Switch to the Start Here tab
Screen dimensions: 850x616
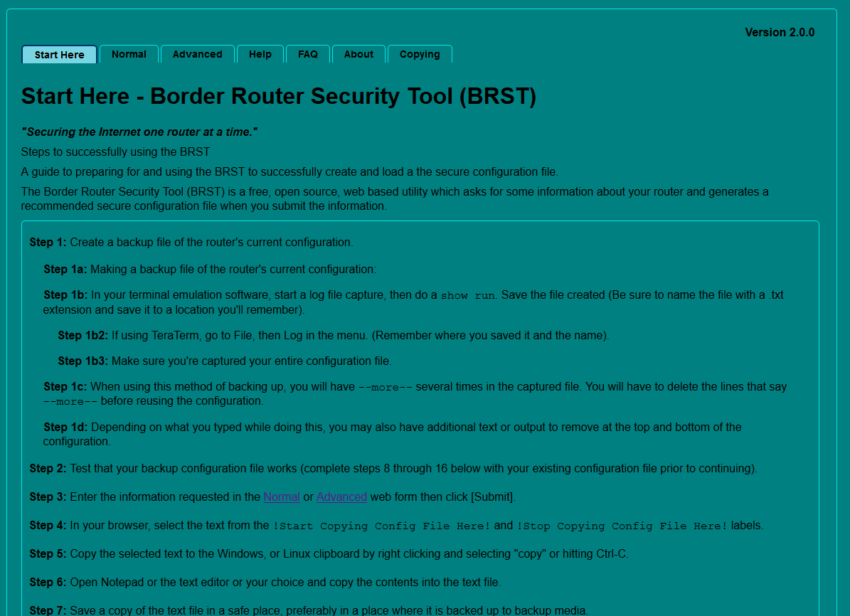(59, 55)
